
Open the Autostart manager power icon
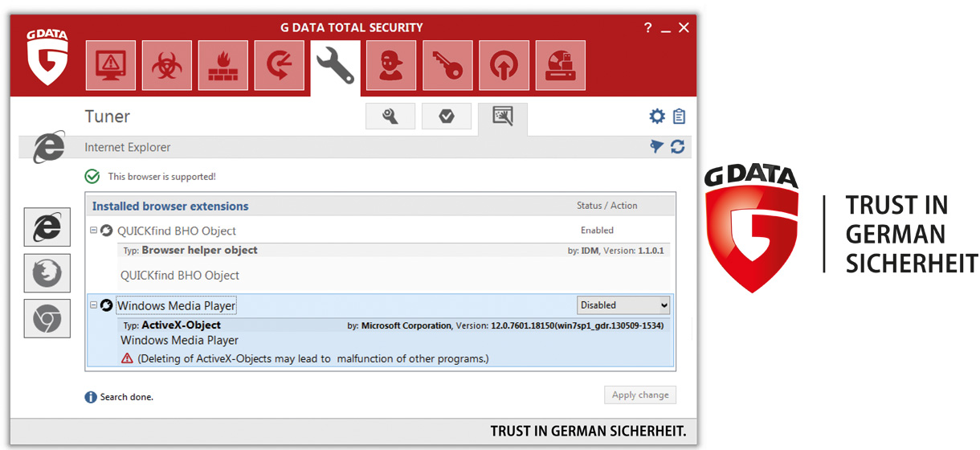coord(504,65)
